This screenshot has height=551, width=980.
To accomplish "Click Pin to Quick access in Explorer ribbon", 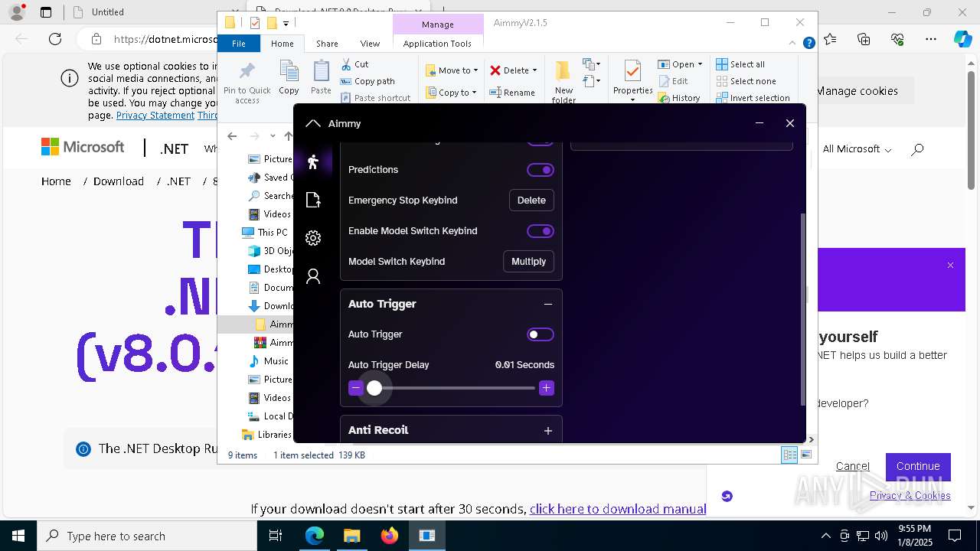I will tap(247, 81).
